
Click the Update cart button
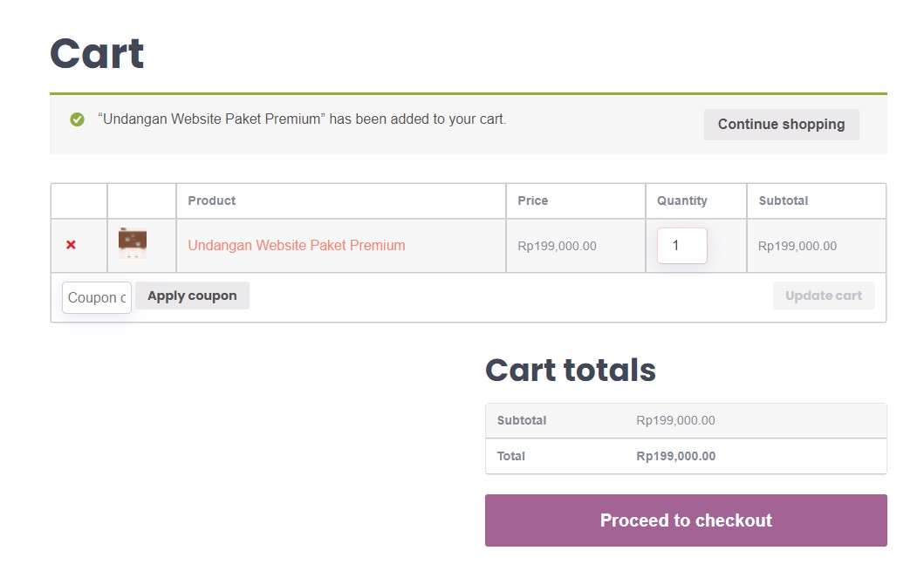click(x=824, y=296)
